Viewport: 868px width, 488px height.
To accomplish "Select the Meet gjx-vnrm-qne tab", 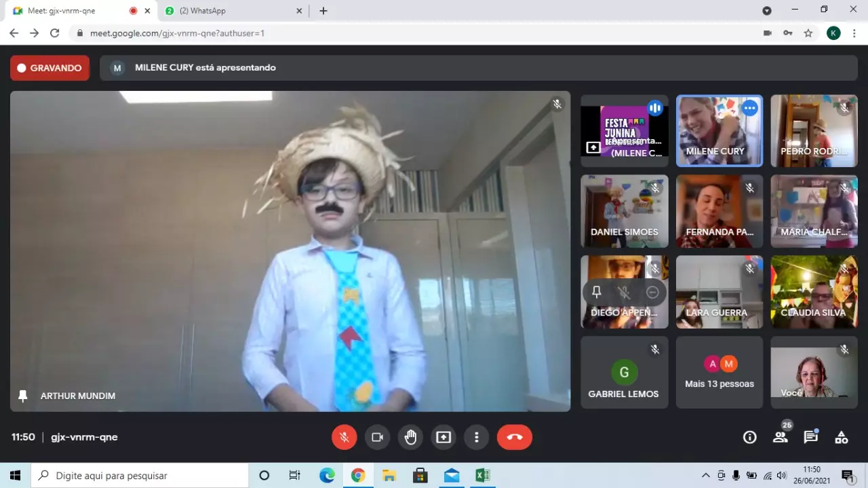I will click(75, 11).
